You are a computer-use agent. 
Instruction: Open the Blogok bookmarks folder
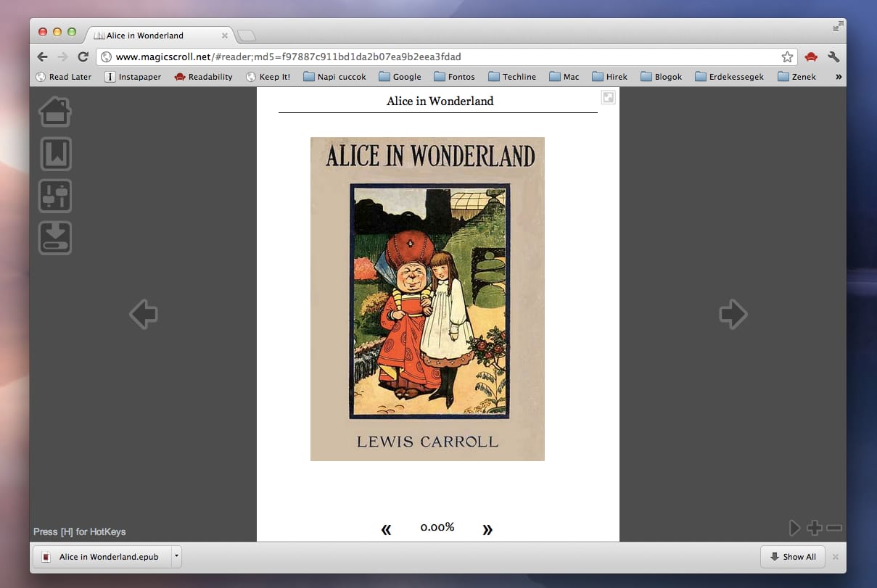tap(661, 77)
